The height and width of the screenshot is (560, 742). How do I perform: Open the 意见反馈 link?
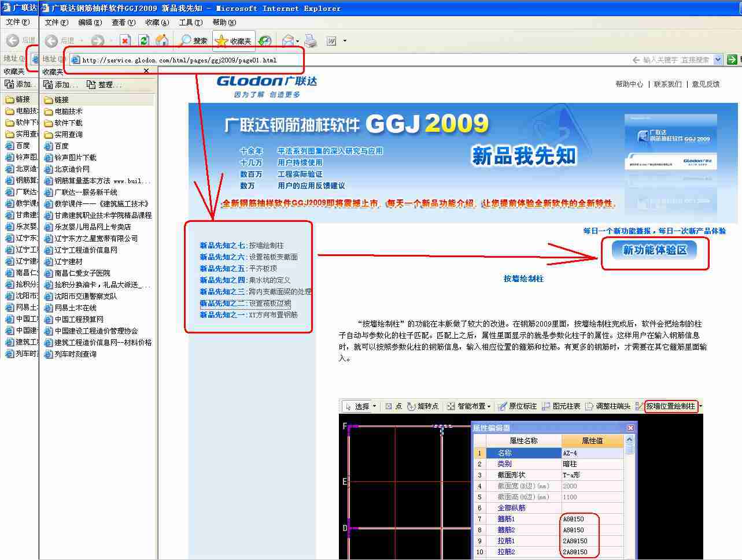706,84
